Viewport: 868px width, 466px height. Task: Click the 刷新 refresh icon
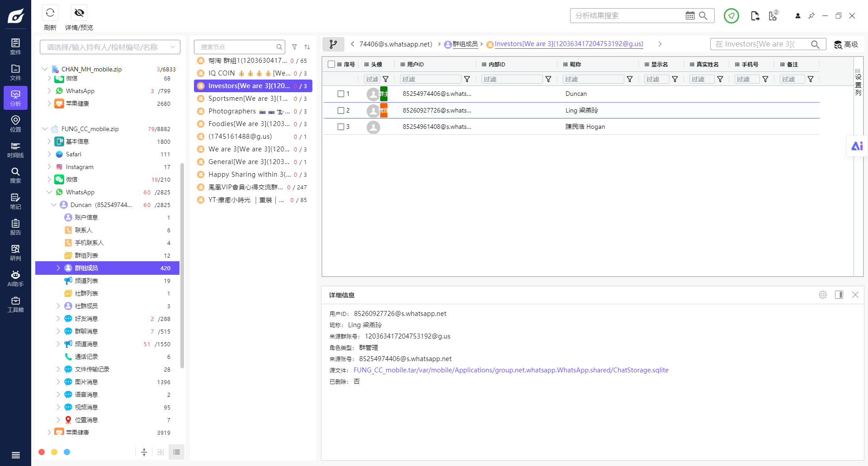(x=50, y=13)
